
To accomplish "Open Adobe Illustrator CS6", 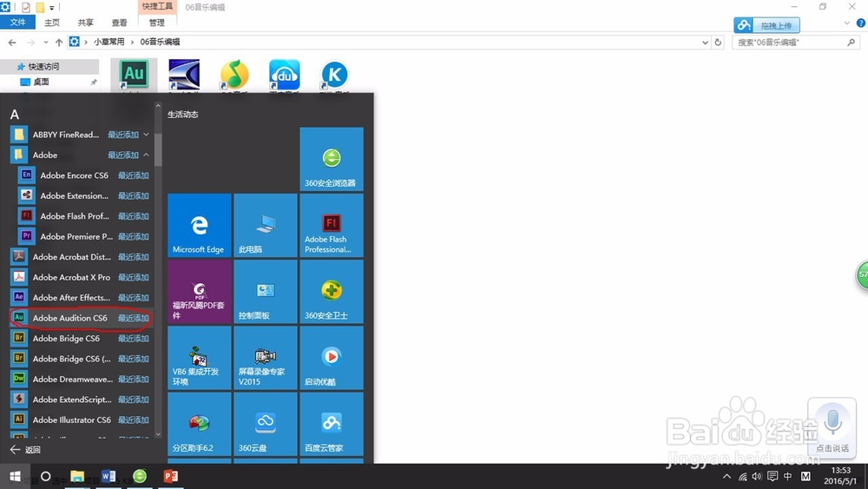I will [80, 420].
